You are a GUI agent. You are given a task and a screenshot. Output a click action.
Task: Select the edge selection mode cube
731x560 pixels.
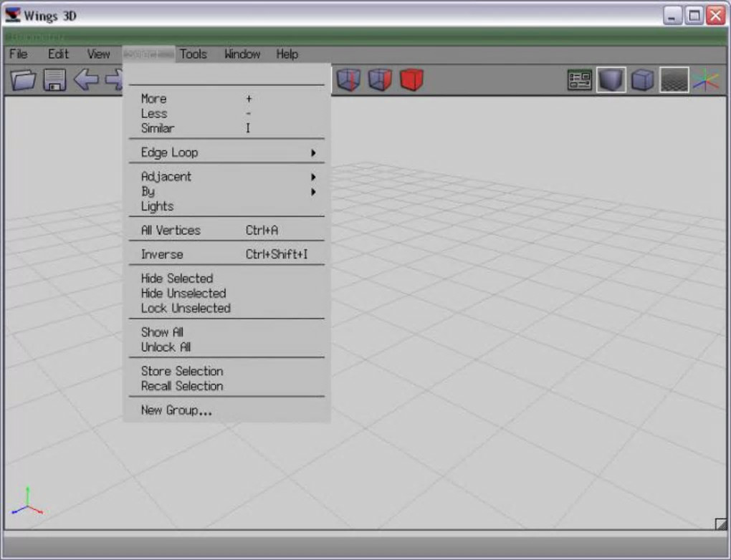(349, 79)
